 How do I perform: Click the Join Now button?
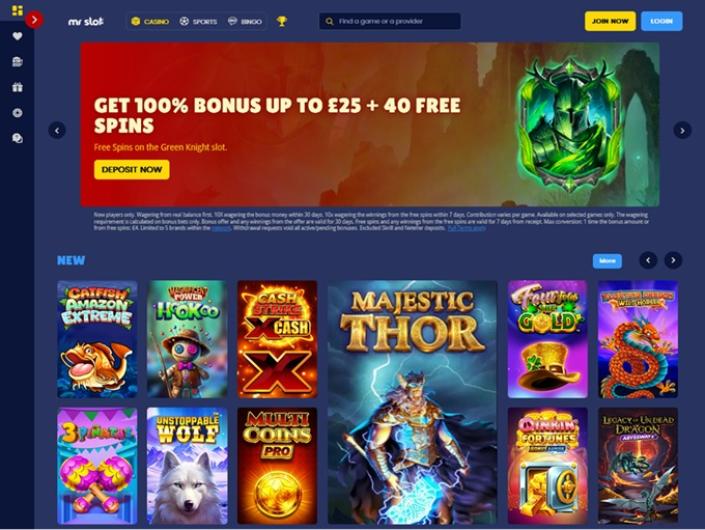point(610,21)
